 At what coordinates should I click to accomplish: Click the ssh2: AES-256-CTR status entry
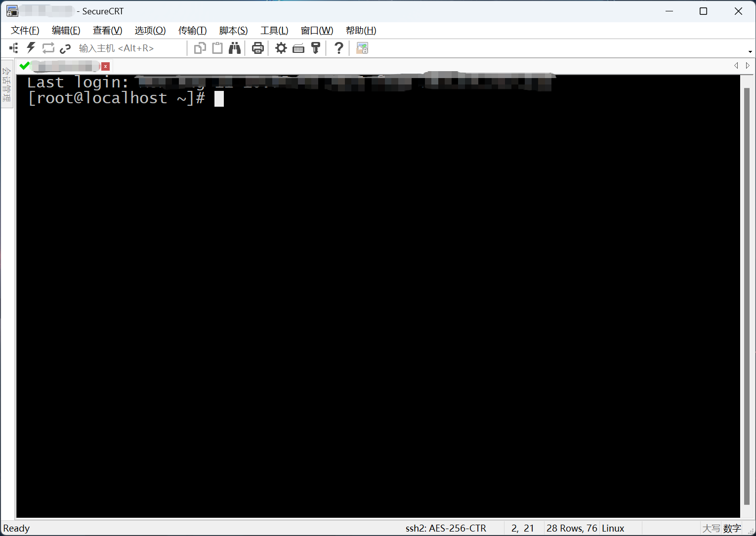point(446,529)
